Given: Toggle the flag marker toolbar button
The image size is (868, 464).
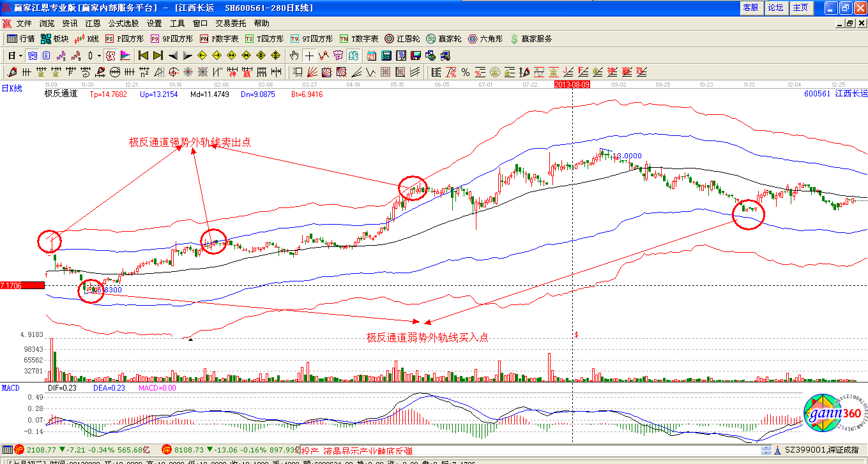Looking at the screenshot, I should tap(125, 56).
